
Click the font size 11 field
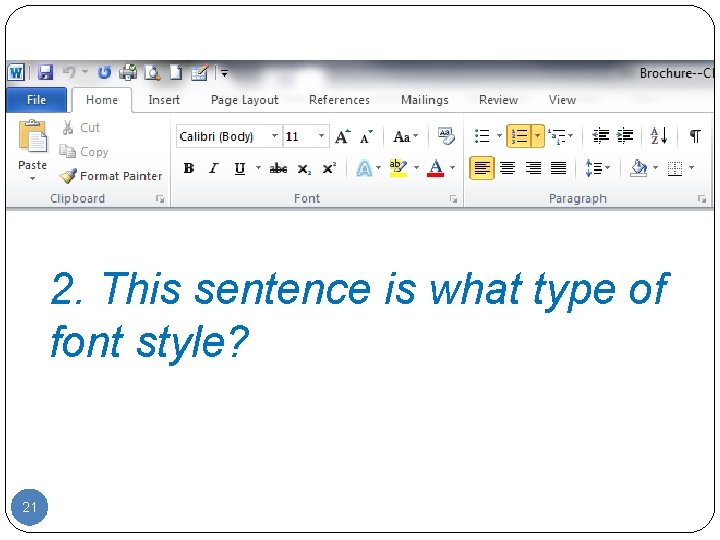click(299, 136)
